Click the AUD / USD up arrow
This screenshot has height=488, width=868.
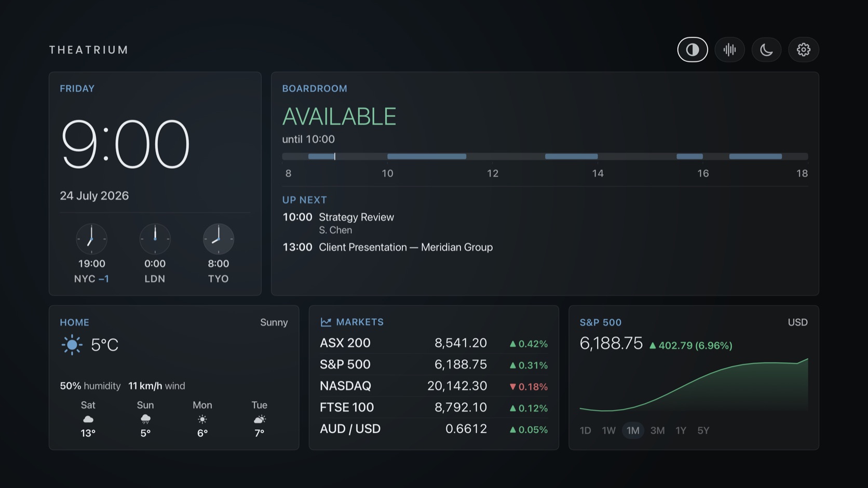(513, 430)
